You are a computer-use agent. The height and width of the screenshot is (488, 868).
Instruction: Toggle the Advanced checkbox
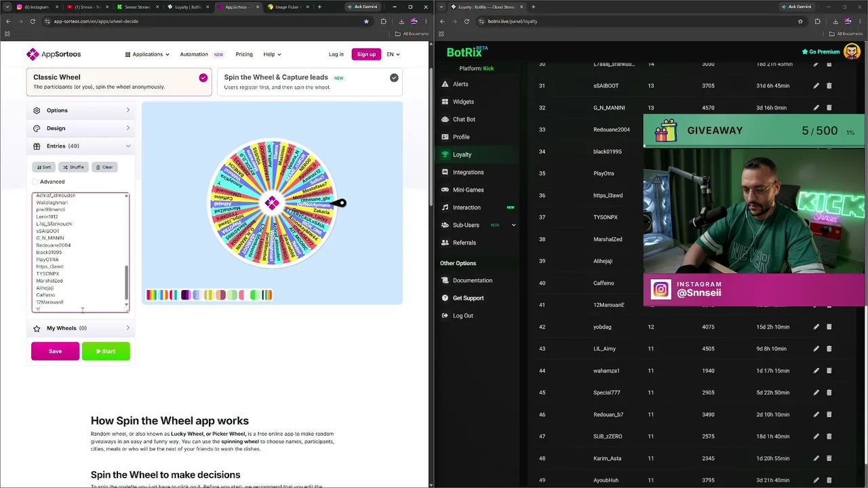point(35,182)
